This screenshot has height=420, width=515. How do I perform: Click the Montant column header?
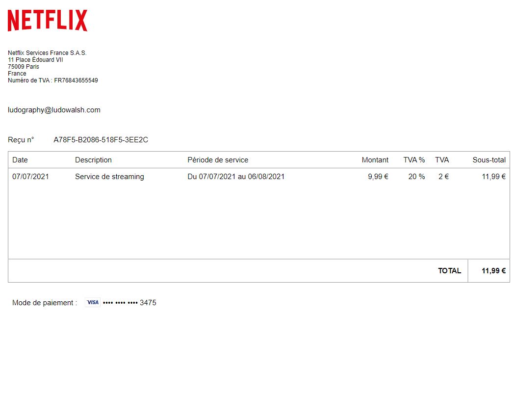[375, 160]
